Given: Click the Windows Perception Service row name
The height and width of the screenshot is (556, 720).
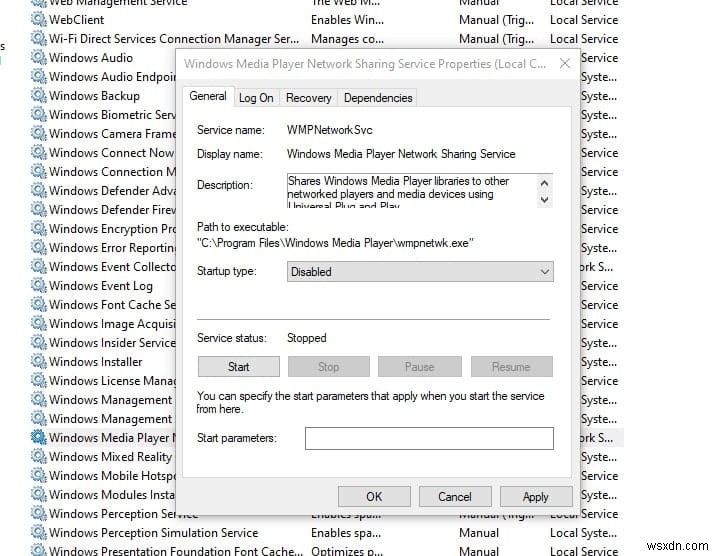Looking at the screenshot, I should pos(124,514).
